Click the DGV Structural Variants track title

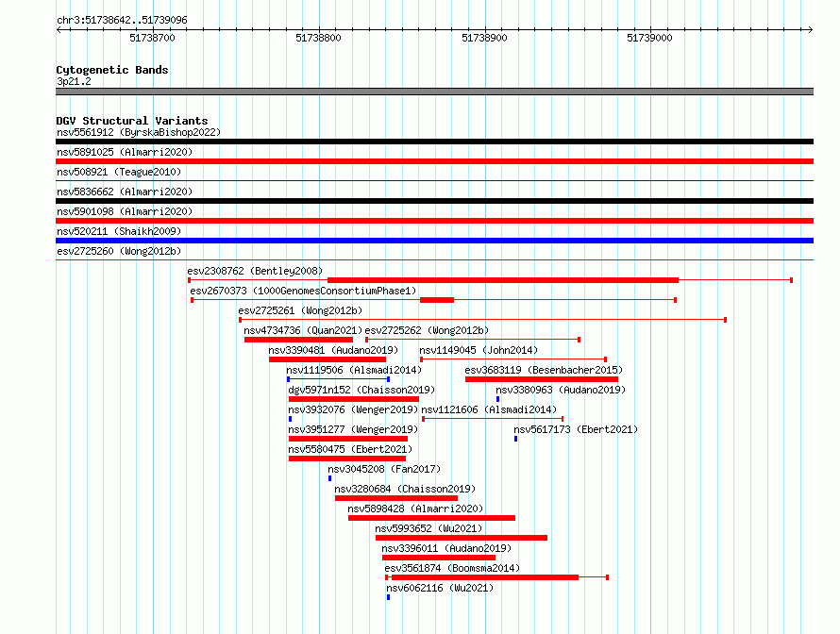[132, 121]
